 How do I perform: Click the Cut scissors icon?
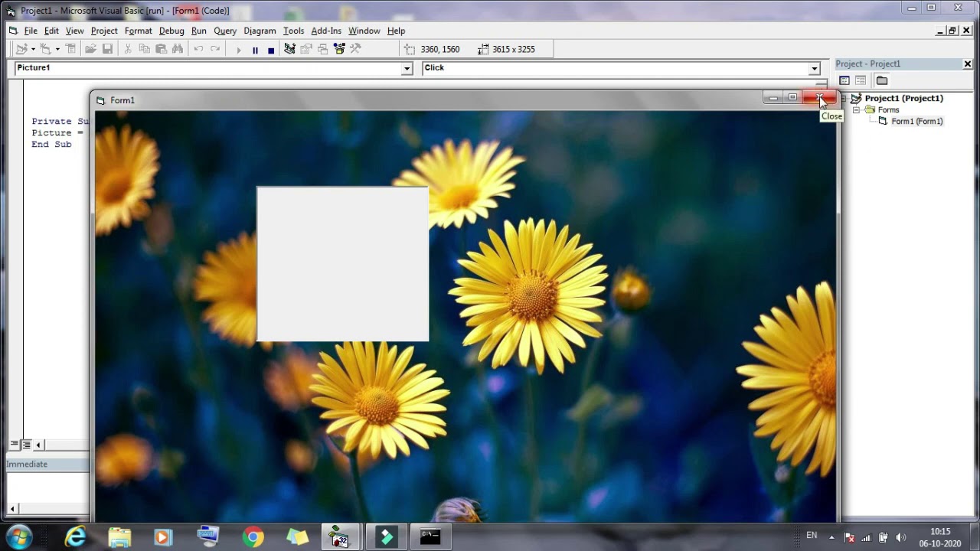click(128, 49)
